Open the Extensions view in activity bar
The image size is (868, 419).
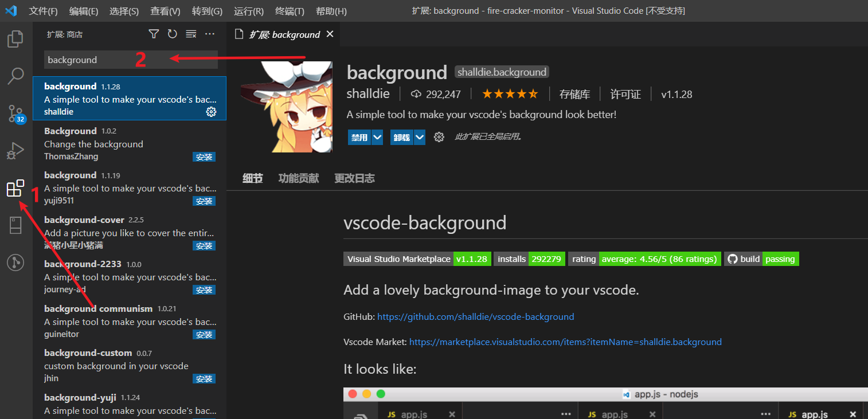coord(15,188)
